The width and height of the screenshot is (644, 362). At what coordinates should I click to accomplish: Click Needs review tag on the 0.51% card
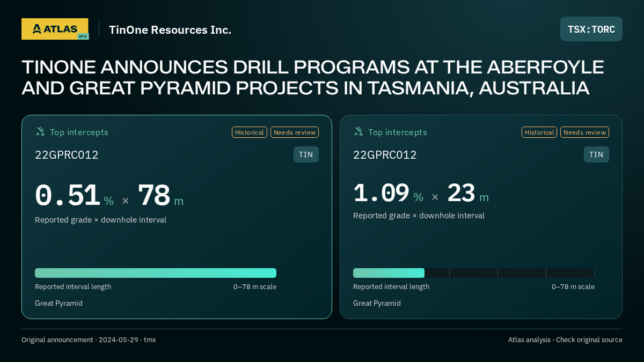(x=295, y=132)
